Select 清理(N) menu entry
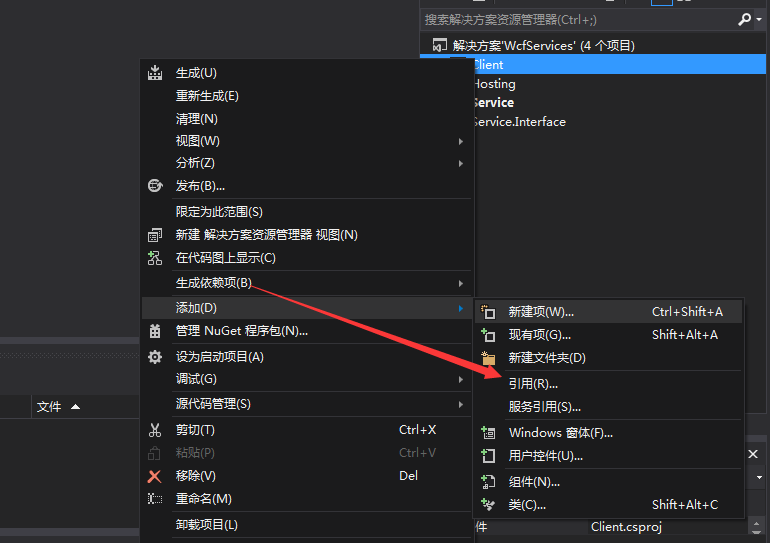Viewport: 770px width, 543px height. 306,119
